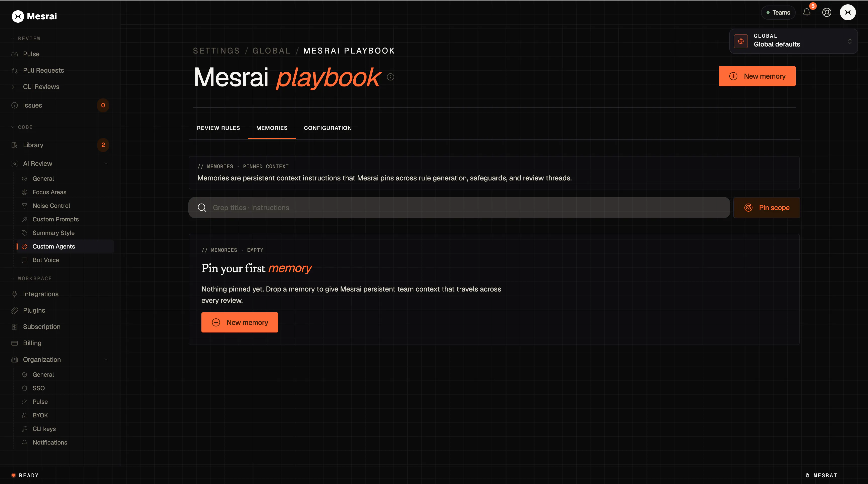The height and width of the screenshot is (484, 868).
Task: Click the Library count badge
Action: [x=103, y=145]
